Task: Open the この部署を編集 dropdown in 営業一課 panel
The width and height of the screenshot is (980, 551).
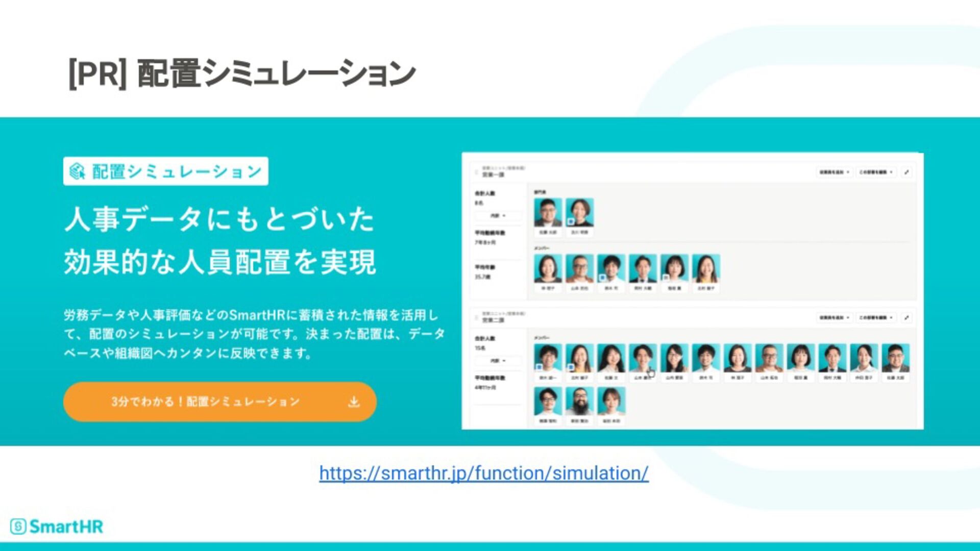Action: (x=876, y=172)
